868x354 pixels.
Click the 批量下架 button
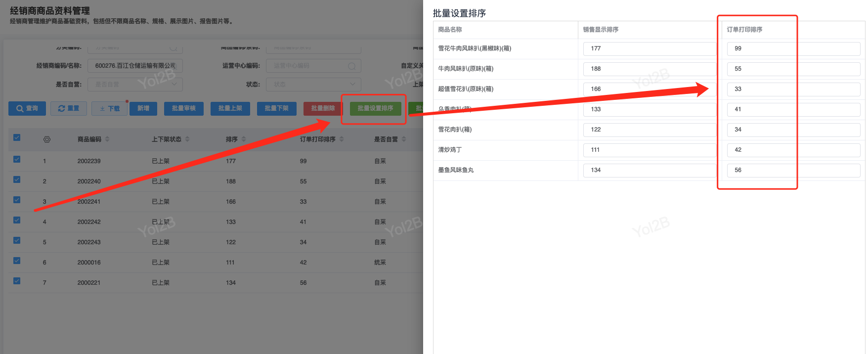point(277,108)
